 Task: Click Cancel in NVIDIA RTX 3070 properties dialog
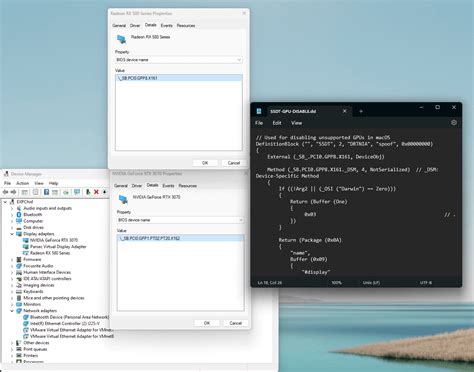point(235,323)
